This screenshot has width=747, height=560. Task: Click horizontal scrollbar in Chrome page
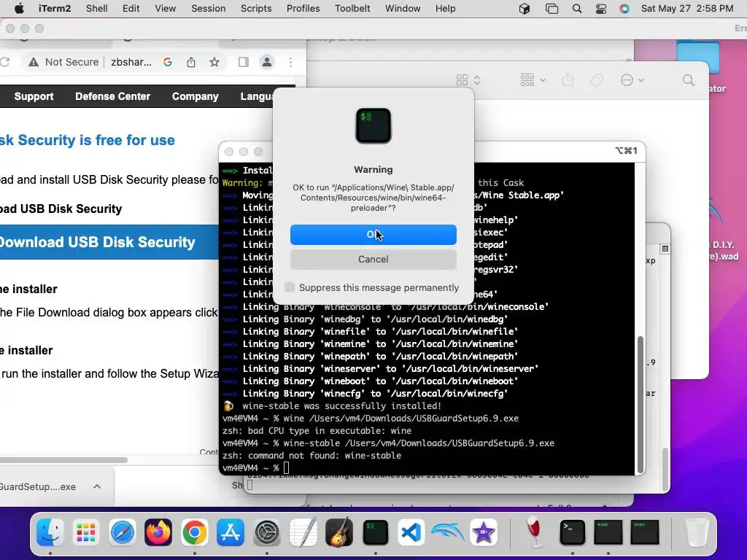[x=63, y=460]
